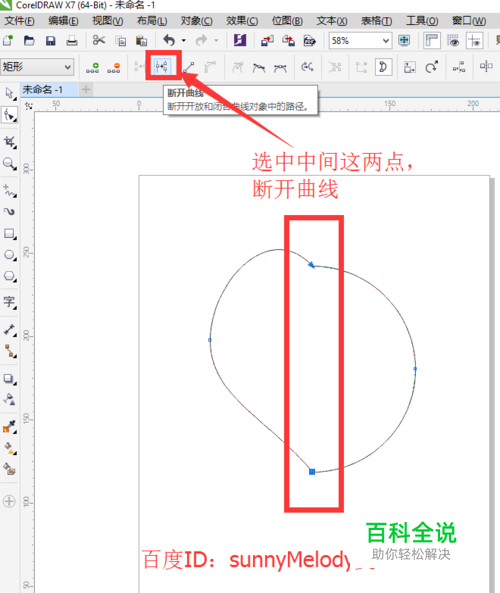Toggle show grid
The height and width of the screenshot is (593, 500).
[453, 40]
